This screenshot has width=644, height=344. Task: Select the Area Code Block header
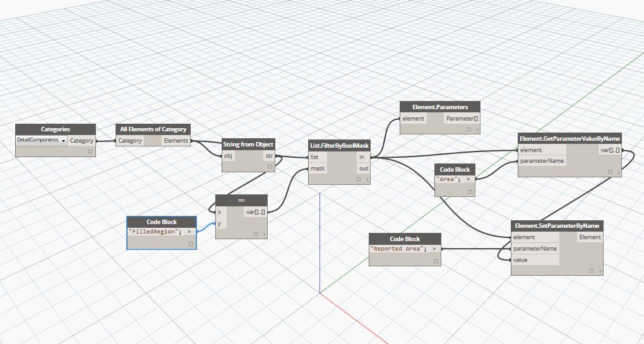click(x=455, y=170)
